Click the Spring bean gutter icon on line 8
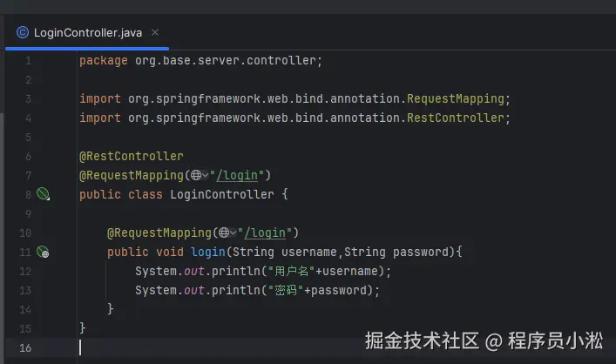 [x=43, y=194]
